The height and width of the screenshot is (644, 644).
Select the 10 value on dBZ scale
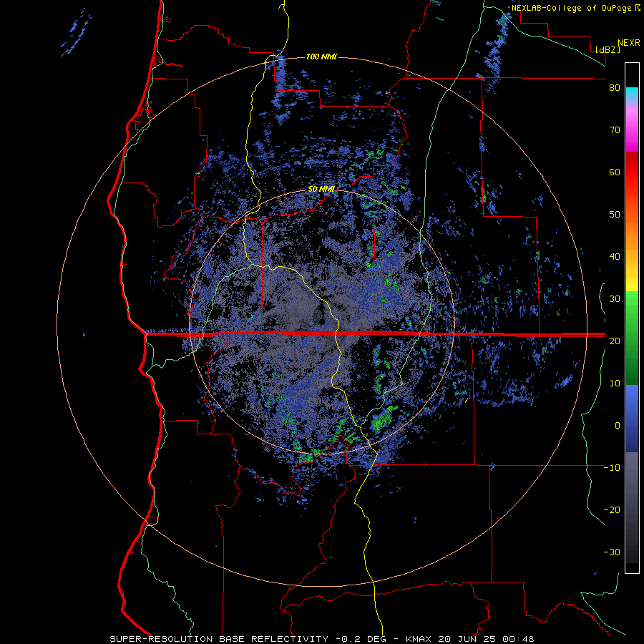pos(615,384)
